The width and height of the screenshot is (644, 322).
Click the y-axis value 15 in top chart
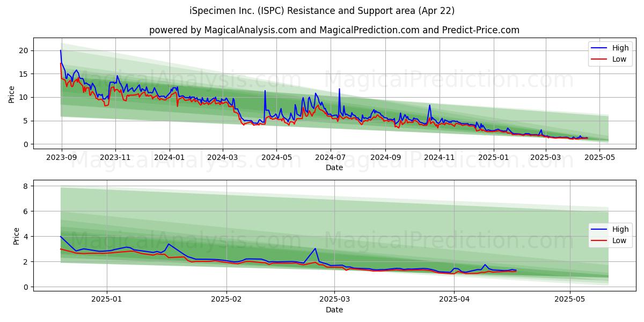click(x=24, y=74)
